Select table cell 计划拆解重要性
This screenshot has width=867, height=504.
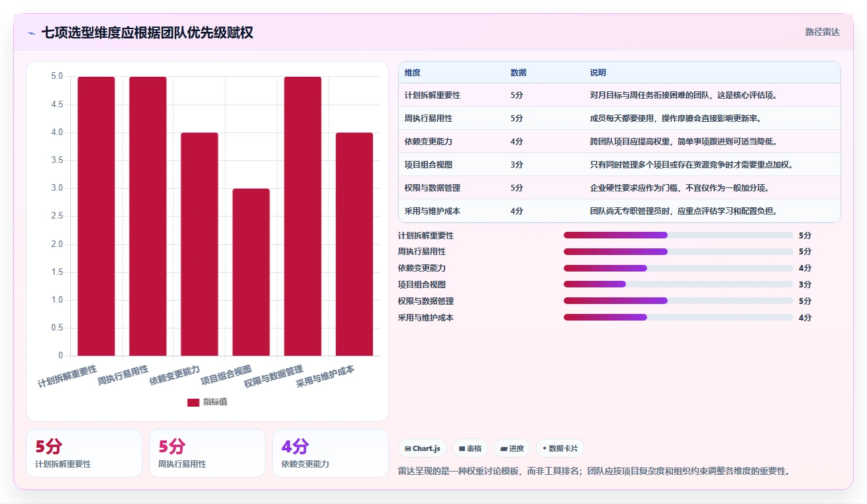coord(433,95)
